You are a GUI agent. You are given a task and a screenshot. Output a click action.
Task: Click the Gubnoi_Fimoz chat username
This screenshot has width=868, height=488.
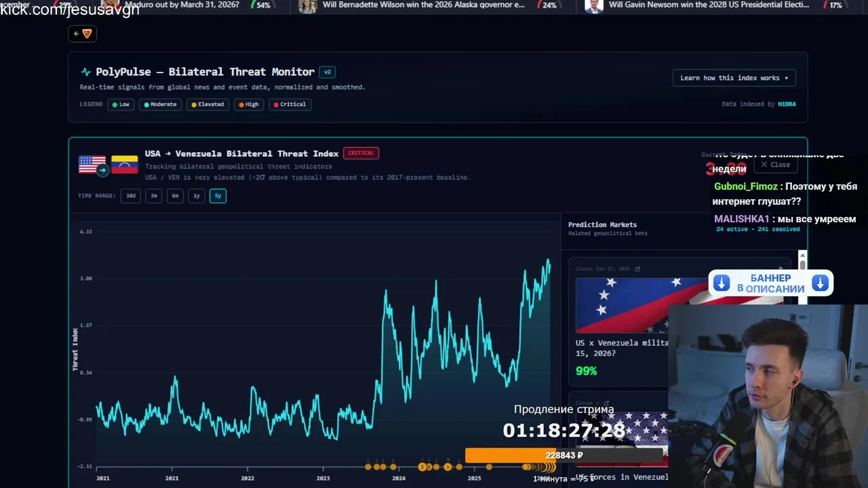pyautogui.click(x=746, y=186)
